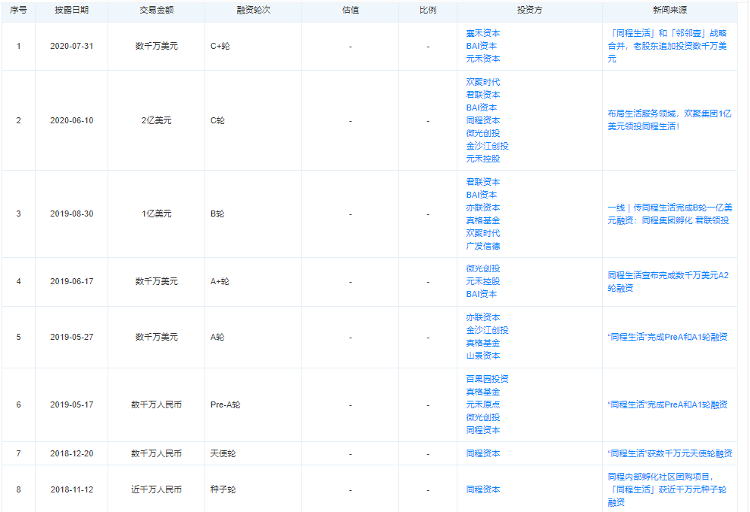This screenshot has width=750, height=512.
Task: Open 元禾资本 investor link
Action: pyautogui.click(x=483, y=58)
